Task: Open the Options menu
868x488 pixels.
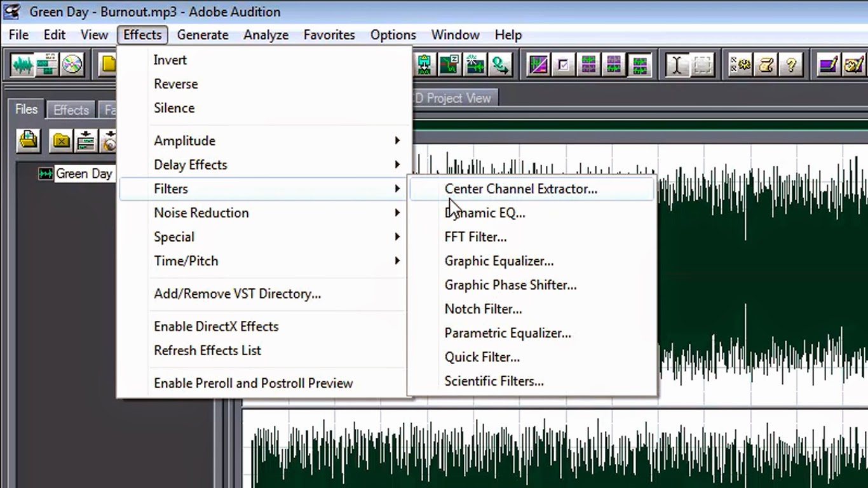Action: (393, 35)
